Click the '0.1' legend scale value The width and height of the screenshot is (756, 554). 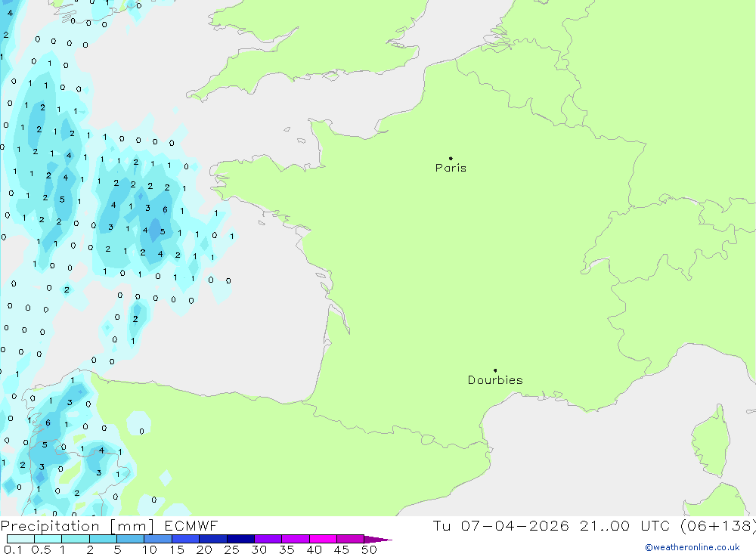pos(13,549)
